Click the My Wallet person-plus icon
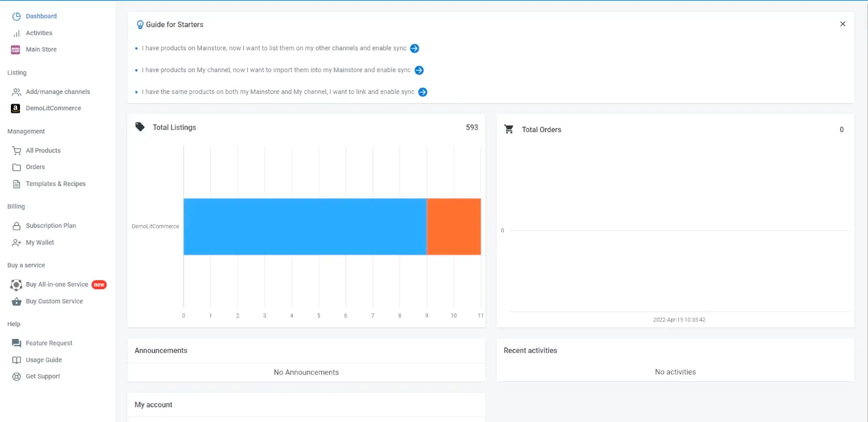The height and width of the screenshot is (422, 868). pos(16,243)
